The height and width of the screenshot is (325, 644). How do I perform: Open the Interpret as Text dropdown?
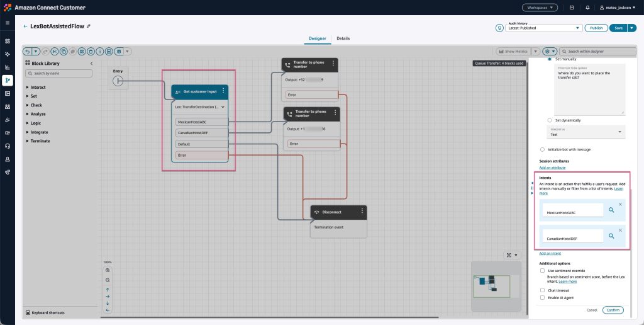[587, 132]
